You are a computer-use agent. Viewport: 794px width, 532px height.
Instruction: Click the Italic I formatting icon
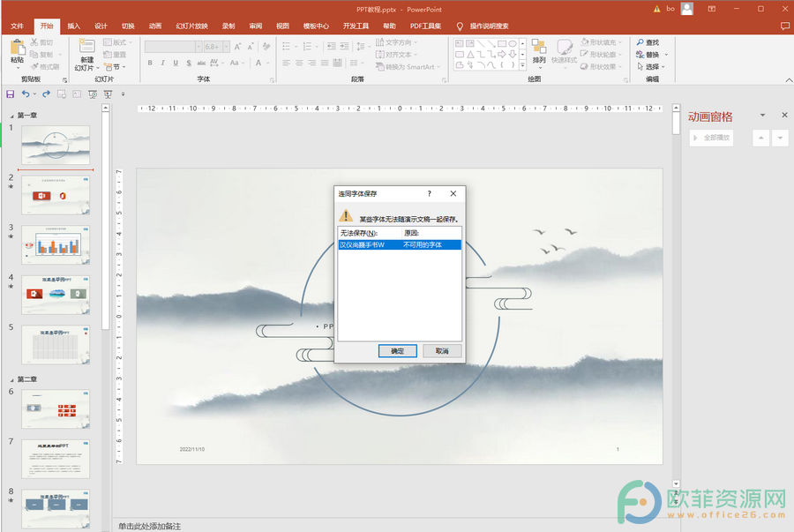click(x=162, y=63)
